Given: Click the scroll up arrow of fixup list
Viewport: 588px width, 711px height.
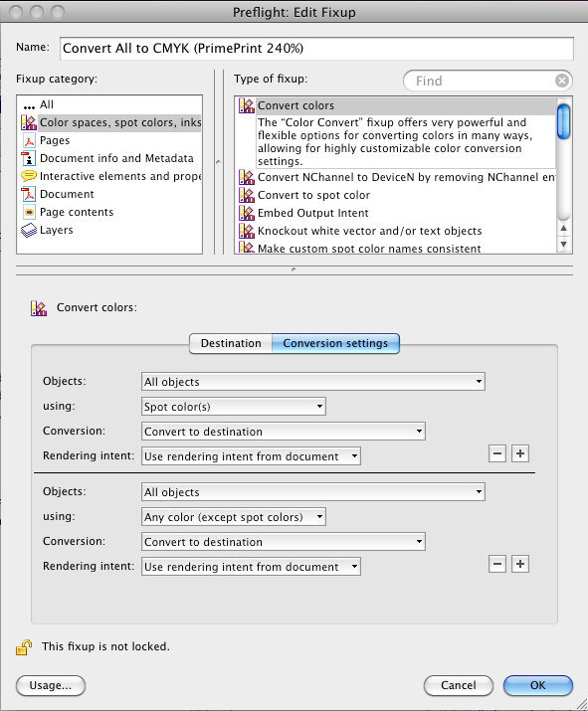Looking at the screenshot, I should tap(563, 228).
